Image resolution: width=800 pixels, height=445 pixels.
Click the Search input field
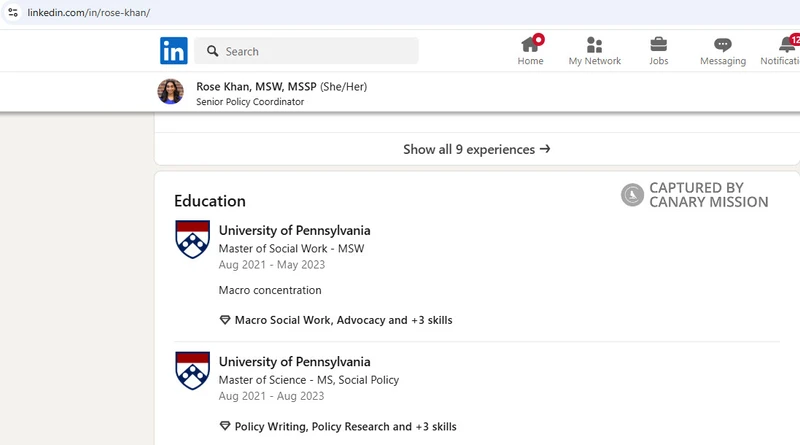click(306, 51)
